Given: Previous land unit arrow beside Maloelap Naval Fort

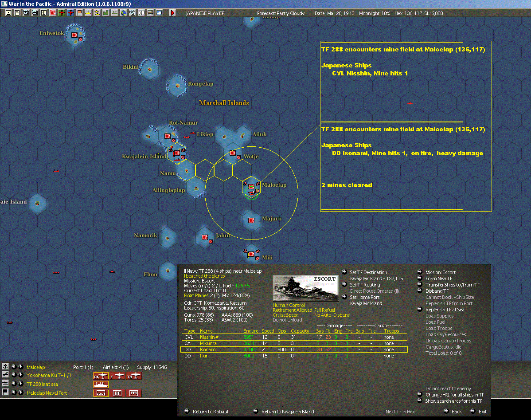Looking at the screenshot, I should click(x=14, y=392).
